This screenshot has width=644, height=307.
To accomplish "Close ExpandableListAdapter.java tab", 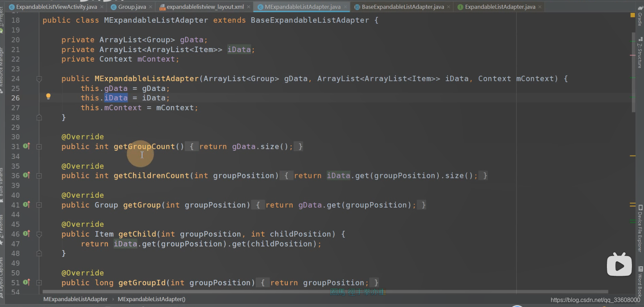I will tap(540, 7).
